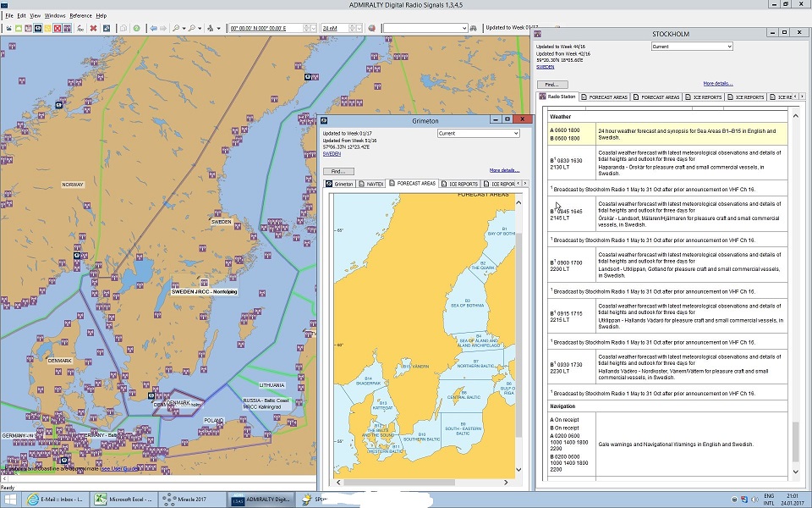Click scroll-up arrow of Grimeton forecast map

pyautogui.click(x=518, y=202)
